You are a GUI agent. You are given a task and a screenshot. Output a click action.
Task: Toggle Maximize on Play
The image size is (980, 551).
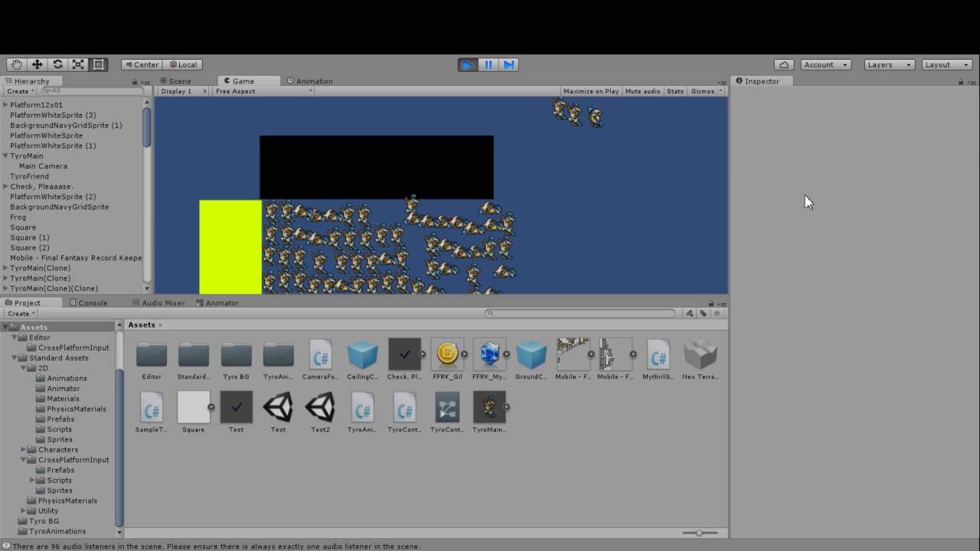591,91
